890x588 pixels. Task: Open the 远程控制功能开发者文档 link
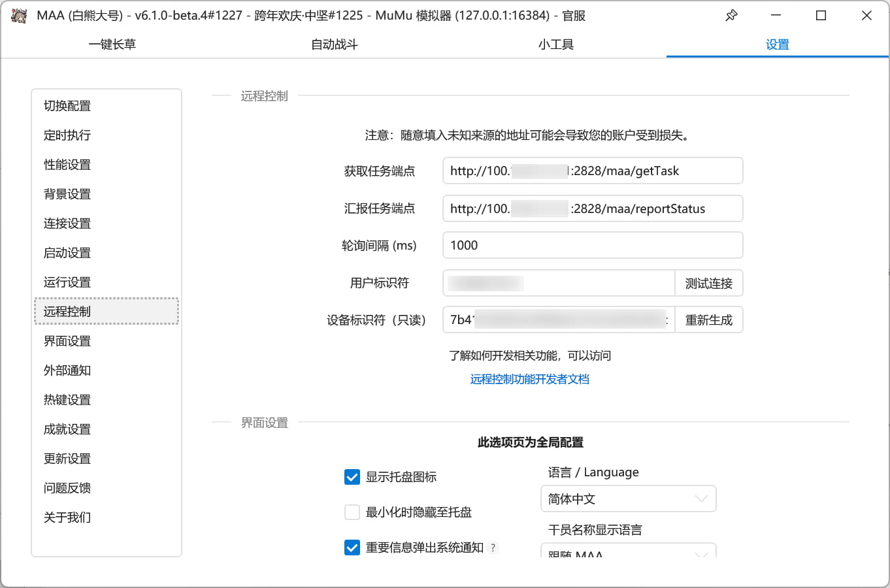coord(529,378)
